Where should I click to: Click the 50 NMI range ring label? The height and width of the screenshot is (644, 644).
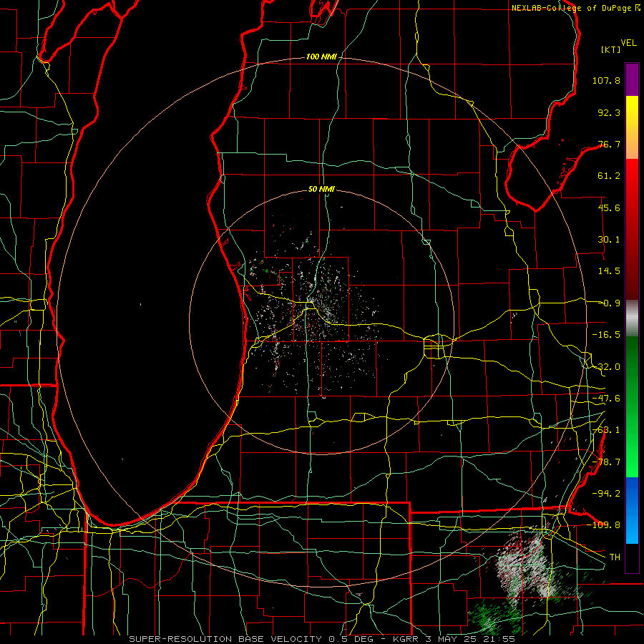click(321, 190)
